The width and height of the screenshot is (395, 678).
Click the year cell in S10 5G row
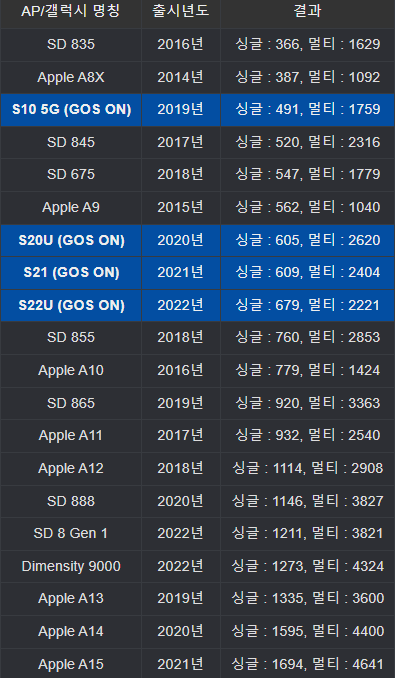(181, 110)
